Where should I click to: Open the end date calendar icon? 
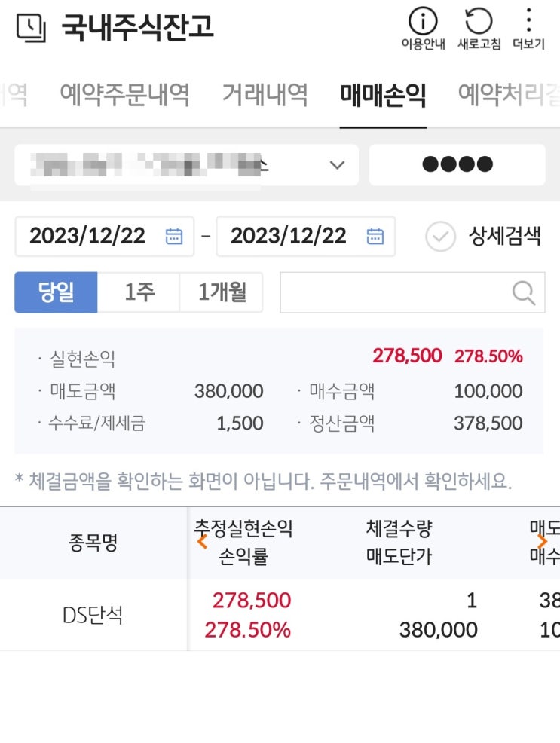(375, 236)
